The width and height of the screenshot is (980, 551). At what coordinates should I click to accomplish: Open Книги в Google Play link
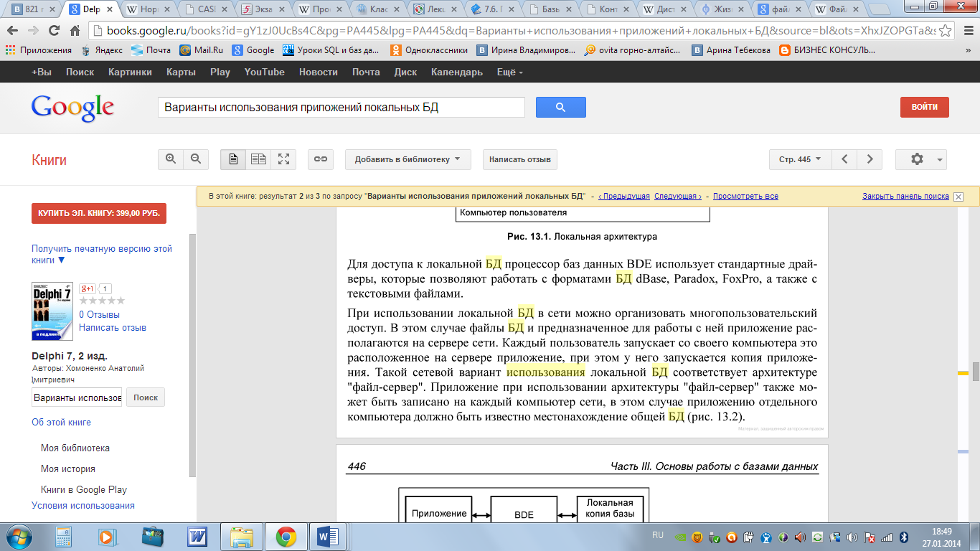(x=84, y=489)
